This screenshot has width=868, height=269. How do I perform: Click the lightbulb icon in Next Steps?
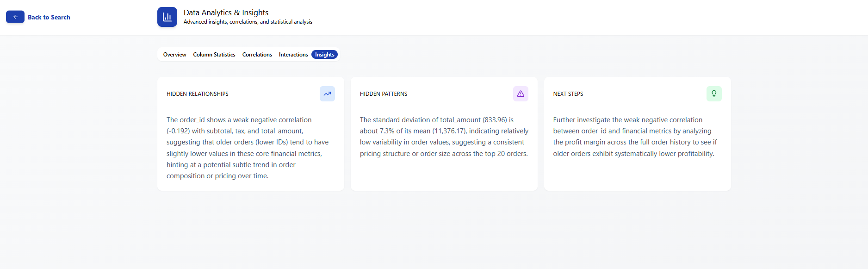click(714, 94)
